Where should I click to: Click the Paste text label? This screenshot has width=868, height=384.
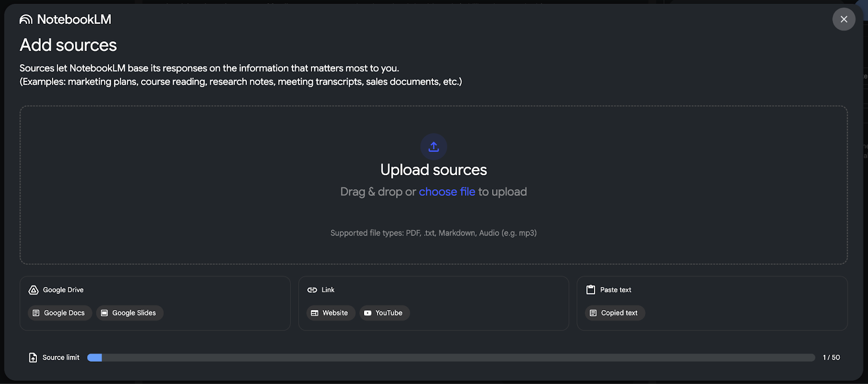[x=616, y=290]
